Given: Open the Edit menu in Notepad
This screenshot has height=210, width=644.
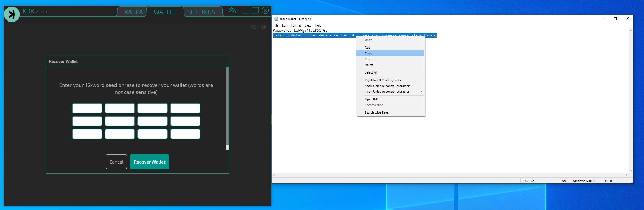Looking at the screenshot, I should 285,25.
